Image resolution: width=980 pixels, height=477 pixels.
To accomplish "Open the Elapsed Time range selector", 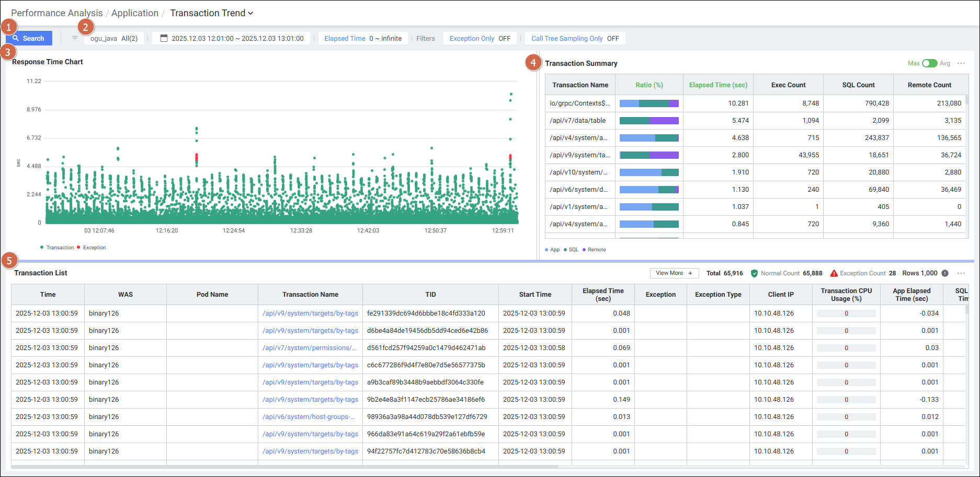I will click(x=363, y=38).
